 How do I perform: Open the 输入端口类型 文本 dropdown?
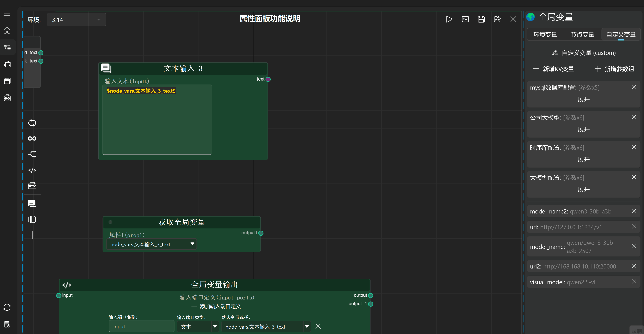[198, 327]
